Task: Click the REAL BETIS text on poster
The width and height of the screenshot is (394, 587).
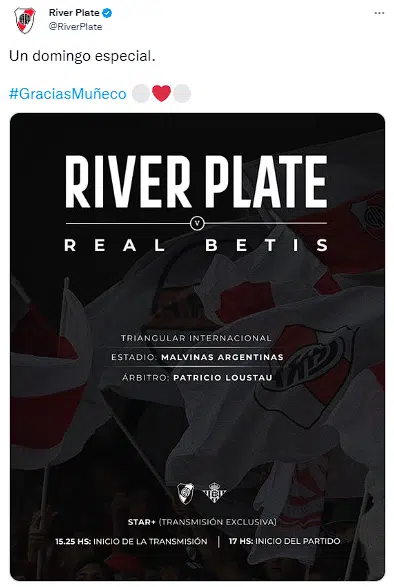Action: point(196,245)
